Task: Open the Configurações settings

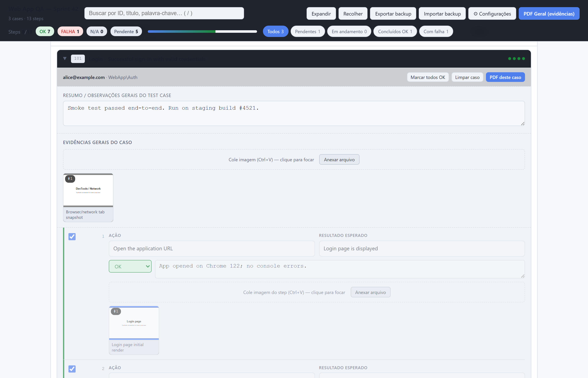Action: pyautogui.click(x=492, y=14)
